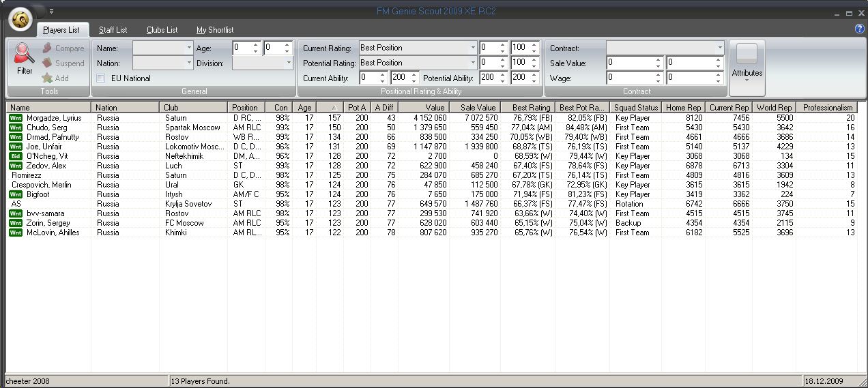Switch to the Staff List tab
This screenshot has height=388, width=868.
point(113,30)
